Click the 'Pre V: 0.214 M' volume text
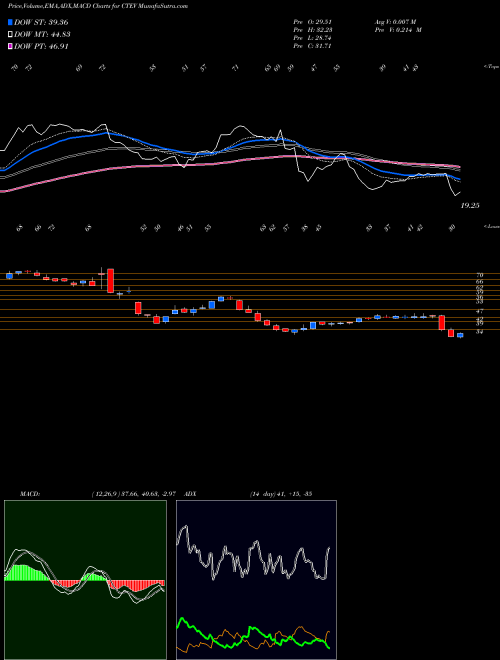500x660 pixels. (397, 30)
